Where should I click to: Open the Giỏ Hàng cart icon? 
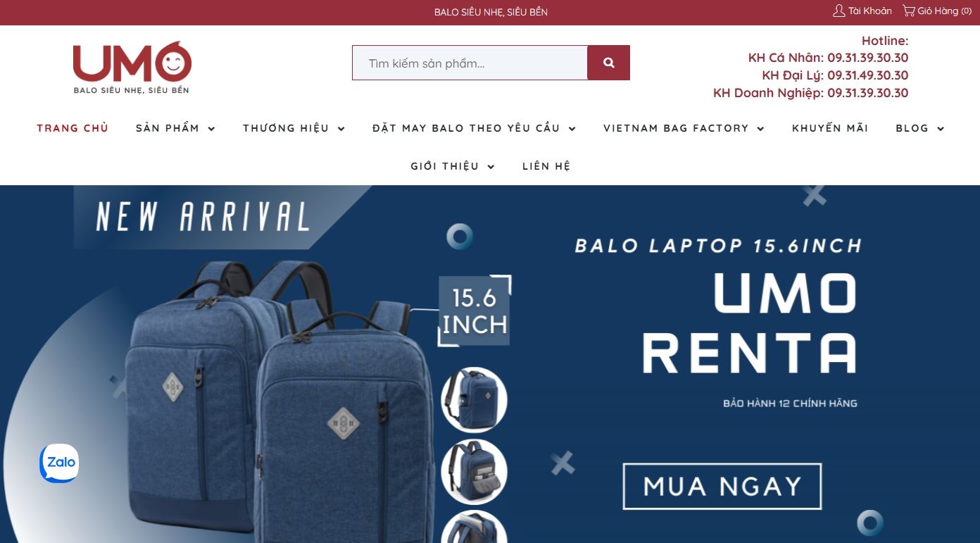(x=909, y=11)
